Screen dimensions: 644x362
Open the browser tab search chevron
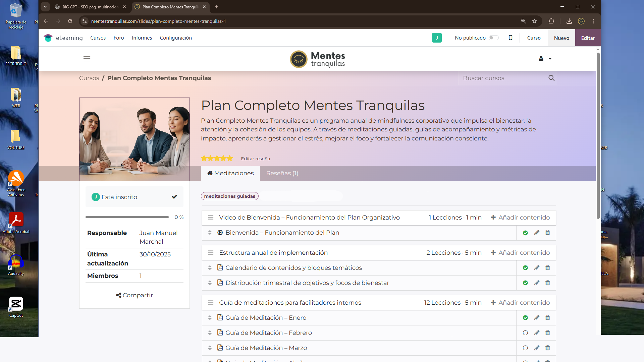[45, 7]
